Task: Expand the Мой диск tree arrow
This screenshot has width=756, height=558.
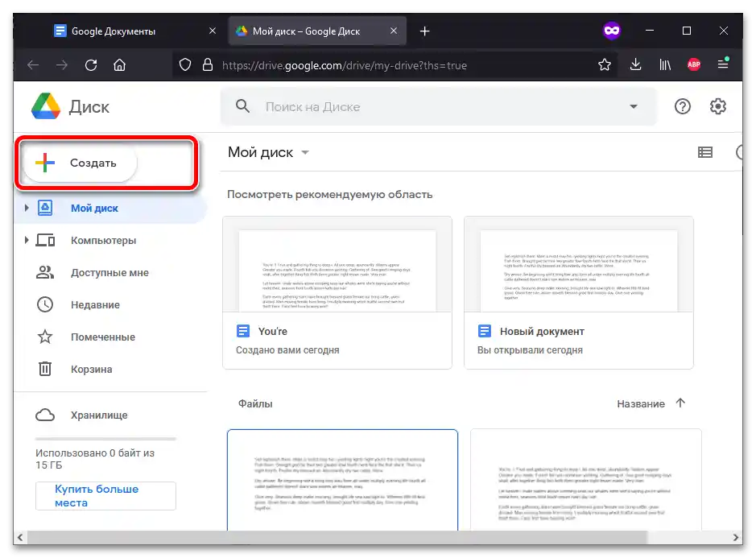Action: [27, 208]
